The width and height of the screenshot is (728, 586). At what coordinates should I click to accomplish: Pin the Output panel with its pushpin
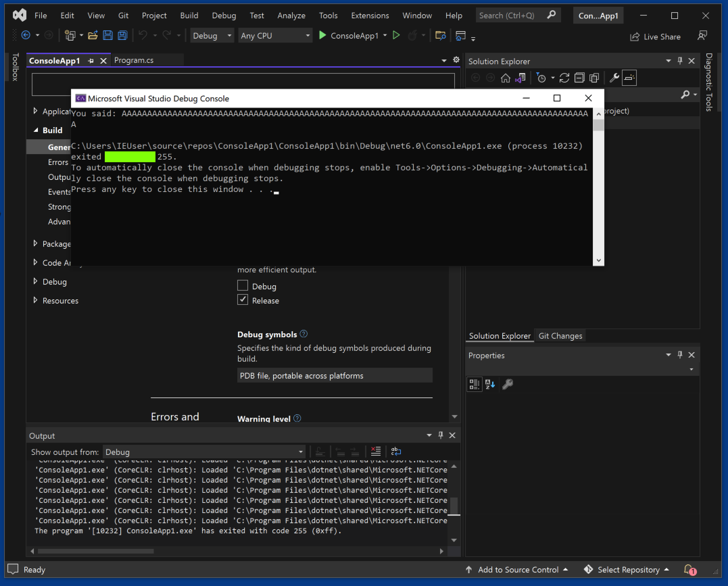tap(441, 435)
